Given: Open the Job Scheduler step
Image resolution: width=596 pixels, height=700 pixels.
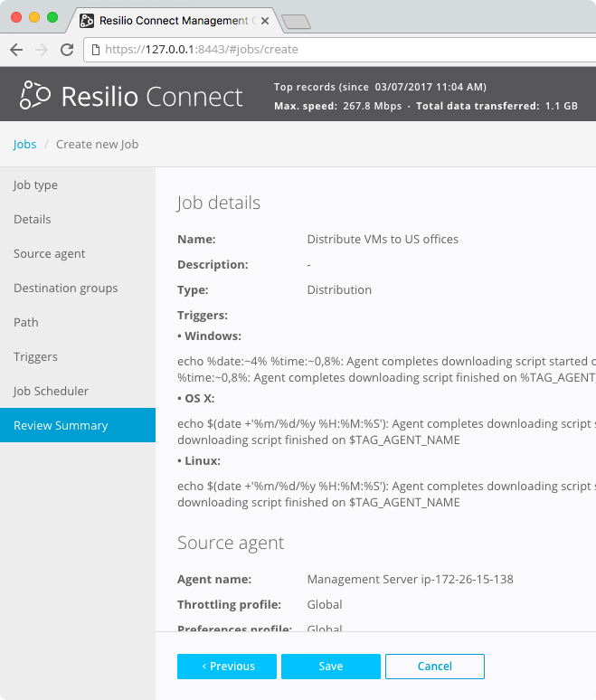Looking at the screenshot, I should (x=78, y=391).
